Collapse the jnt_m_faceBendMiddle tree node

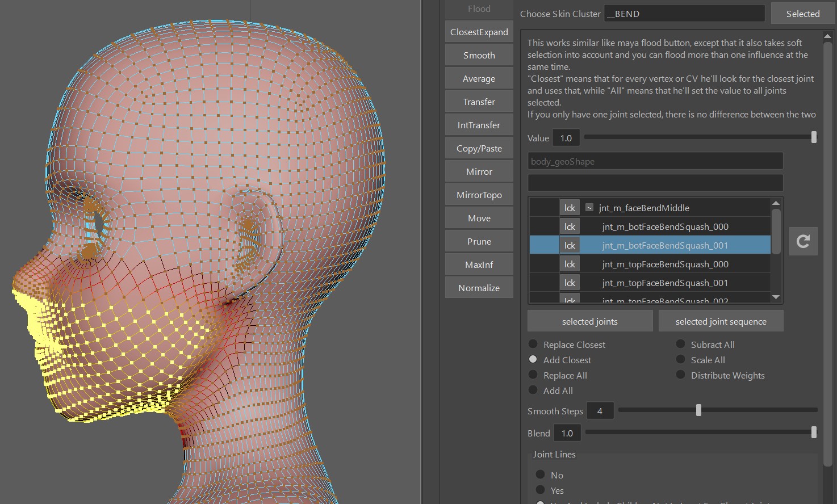pyautogui.click(x=589, y=208)
